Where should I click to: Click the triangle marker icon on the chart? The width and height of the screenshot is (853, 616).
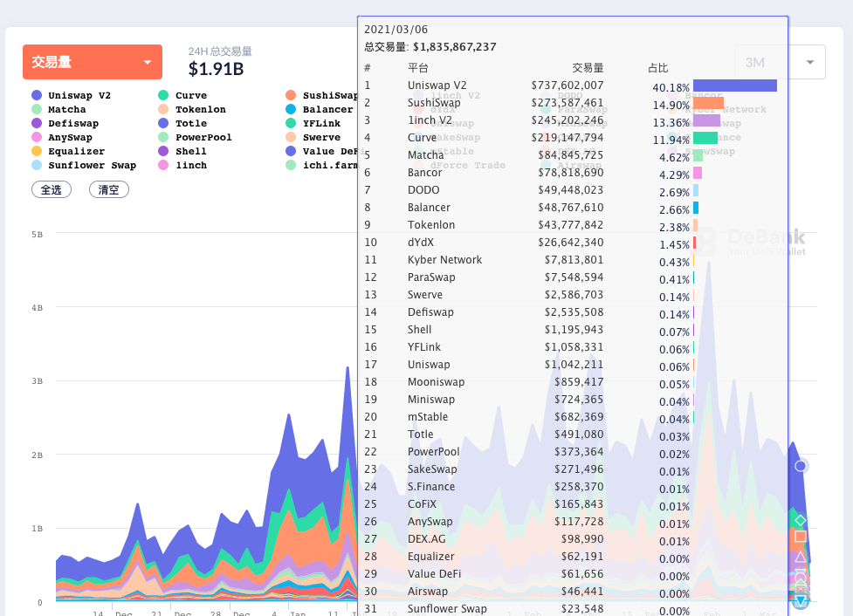(x=800, y=556)
